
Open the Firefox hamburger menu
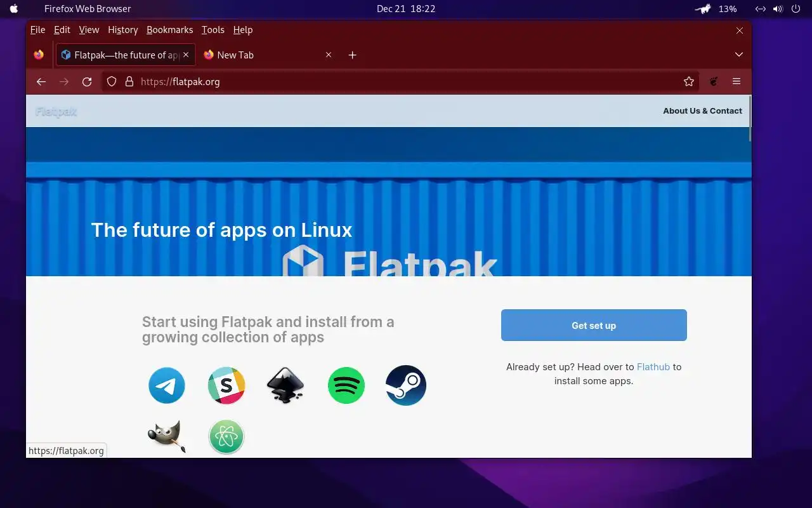[x=737, y=81]
